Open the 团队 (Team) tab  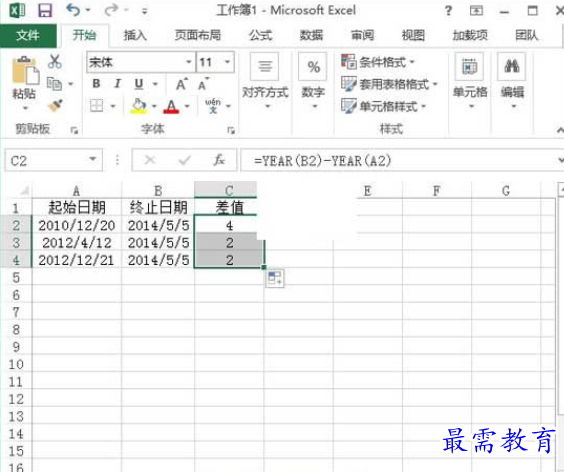coord(527,35)
